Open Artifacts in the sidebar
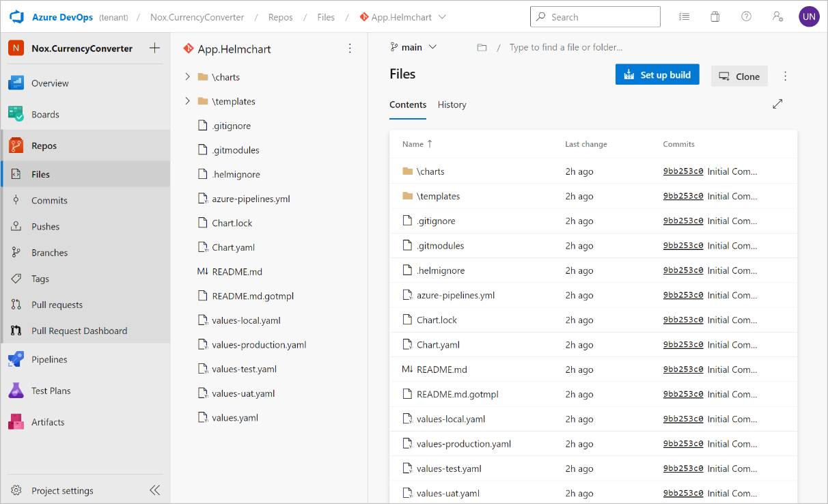The image size is (828, 504). point(85,422)
